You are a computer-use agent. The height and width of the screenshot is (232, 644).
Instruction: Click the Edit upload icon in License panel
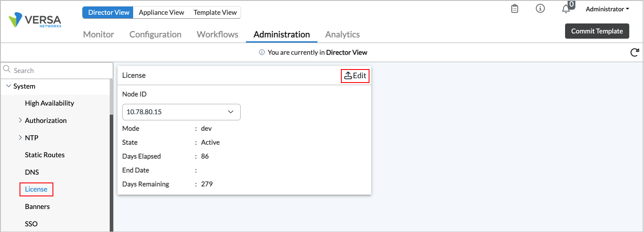(x=348, y=76)
